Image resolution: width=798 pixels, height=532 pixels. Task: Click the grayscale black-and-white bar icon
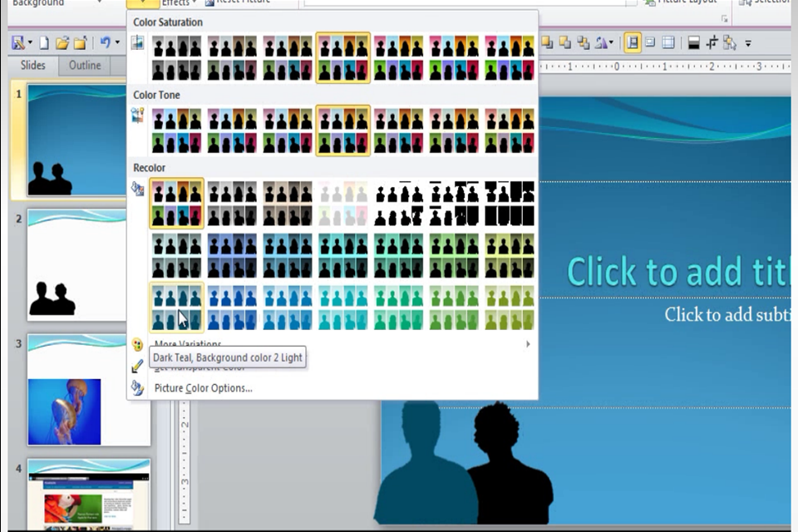coord(693,42)
